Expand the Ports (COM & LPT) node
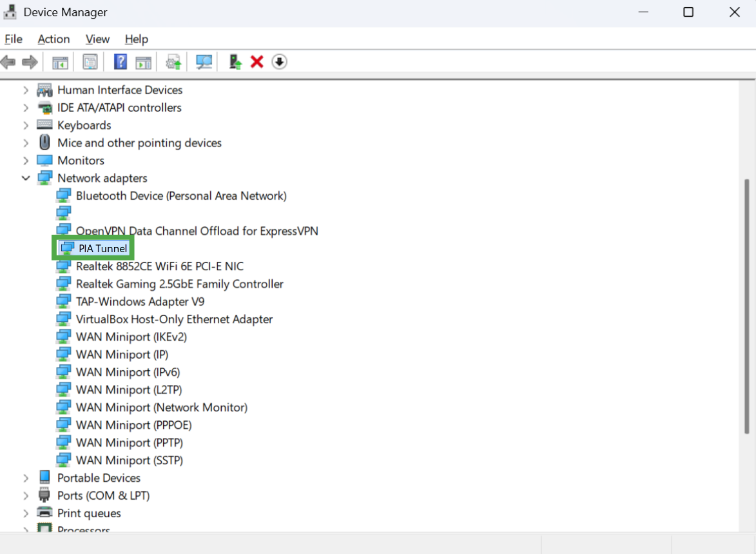This screenshot has width=756, height=554. click(26, 495)
